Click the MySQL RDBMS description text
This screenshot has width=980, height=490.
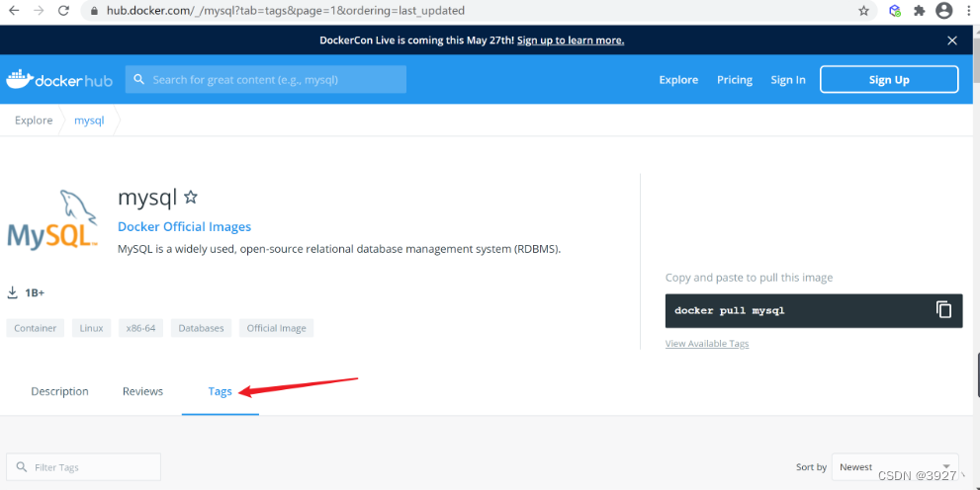pyautogui.click(x=339, y=249)
